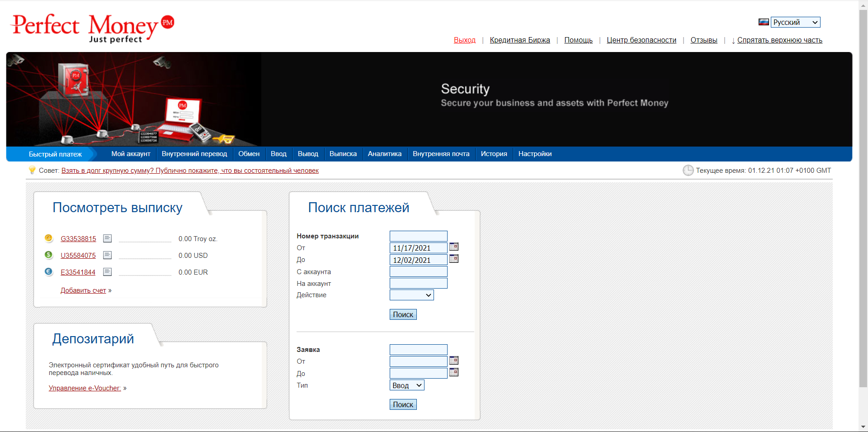Open calendar for the 12/02/2021 date field

[x=454, y=259]
